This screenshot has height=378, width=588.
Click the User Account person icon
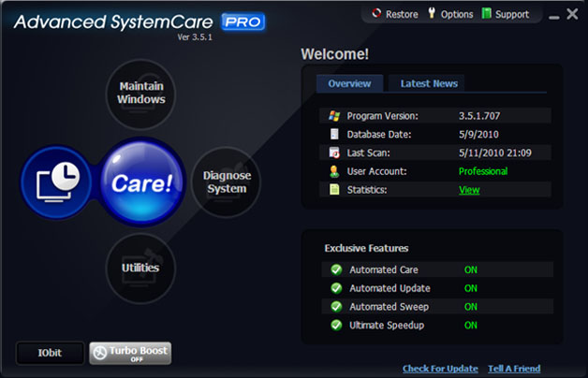tap(334, 171)
